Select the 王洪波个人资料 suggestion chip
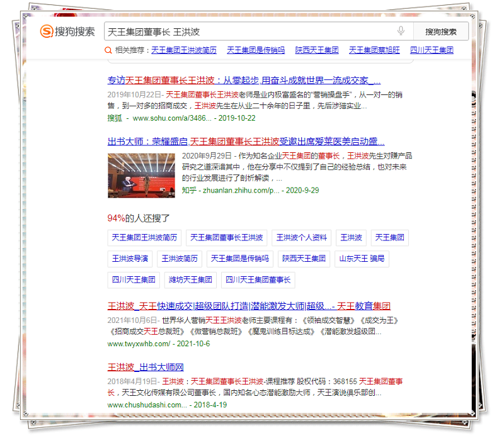Screen dimensions: 504x438 pos(301,238)
